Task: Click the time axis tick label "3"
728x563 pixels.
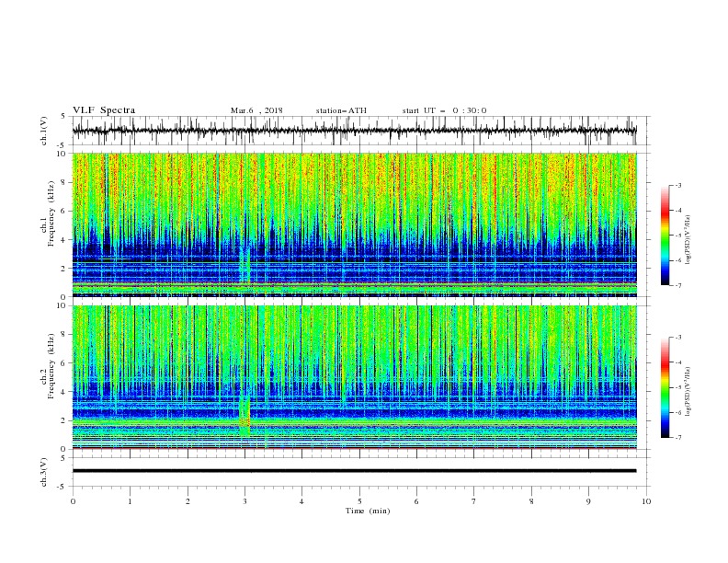Action: 245,501
